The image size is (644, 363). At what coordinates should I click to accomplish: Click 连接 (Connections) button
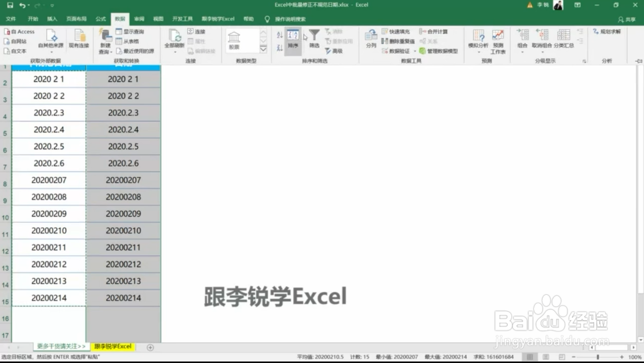pos(196,32)
